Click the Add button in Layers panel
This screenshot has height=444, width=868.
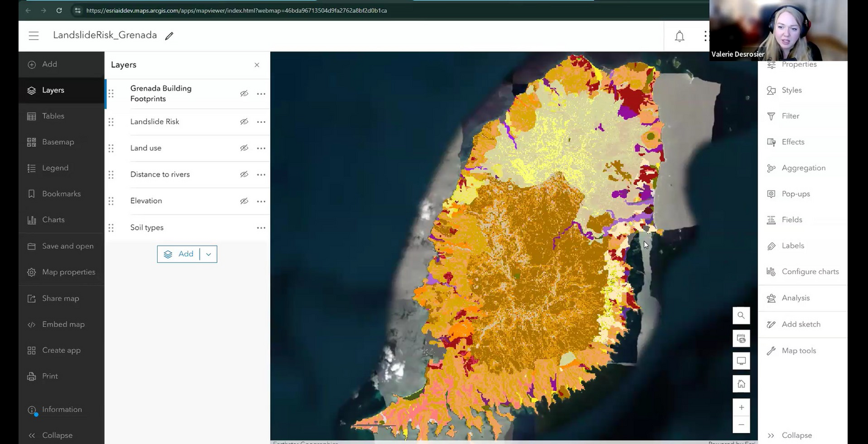click(181, 254)
